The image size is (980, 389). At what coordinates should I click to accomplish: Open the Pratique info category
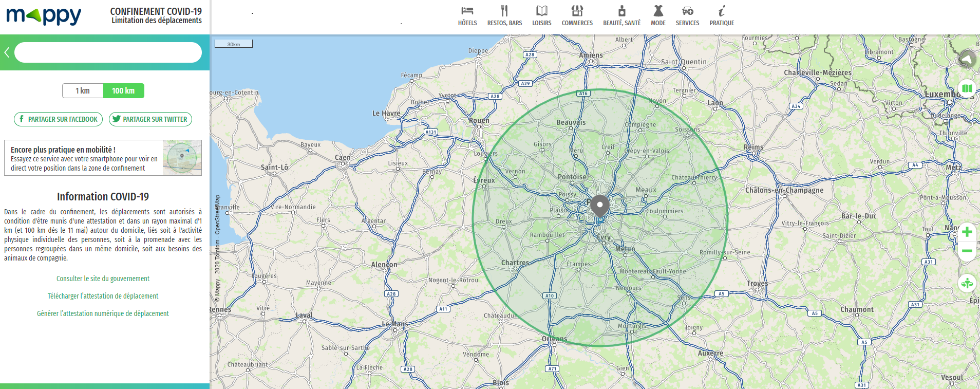[722, 15]
